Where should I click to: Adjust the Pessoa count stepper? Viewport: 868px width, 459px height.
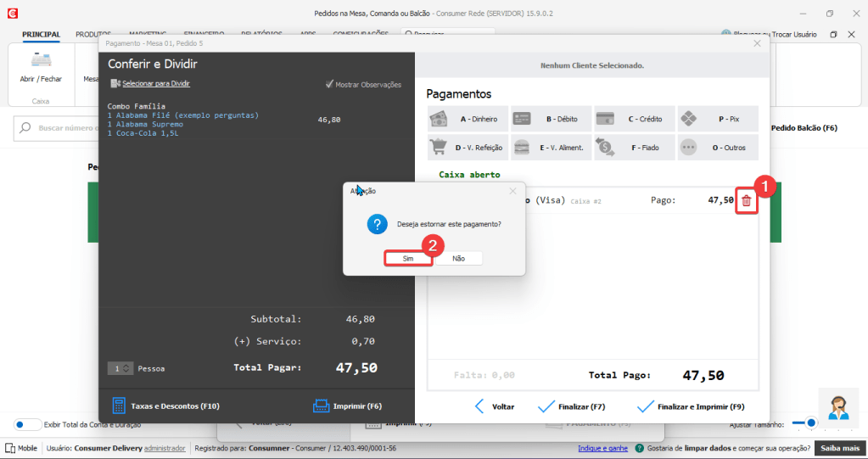pos(126,368)
